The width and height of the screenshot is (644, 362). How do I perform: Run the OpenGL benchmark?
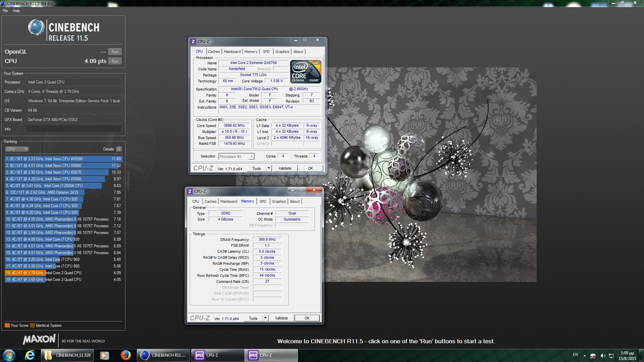point(115,52)
